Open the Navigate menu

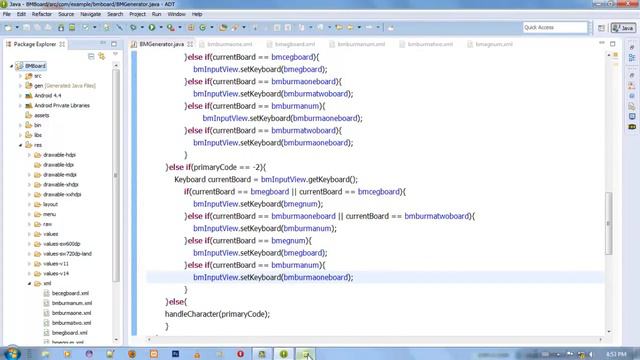point(90,14)
